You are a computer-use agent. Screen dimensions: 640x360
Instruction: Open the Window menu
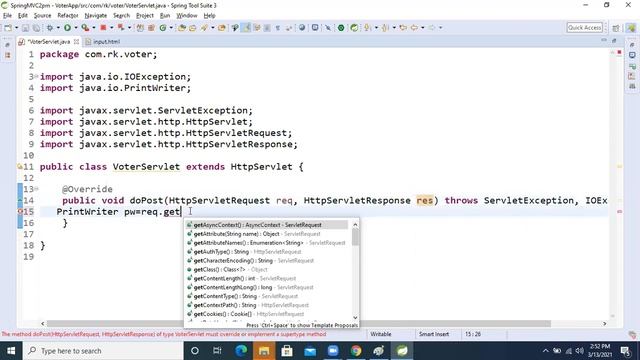187,16
